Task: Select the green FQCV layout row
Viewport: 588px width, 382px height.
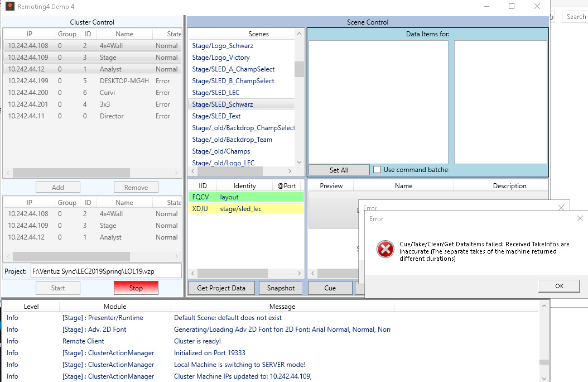Action: click(x=246, y=197)
